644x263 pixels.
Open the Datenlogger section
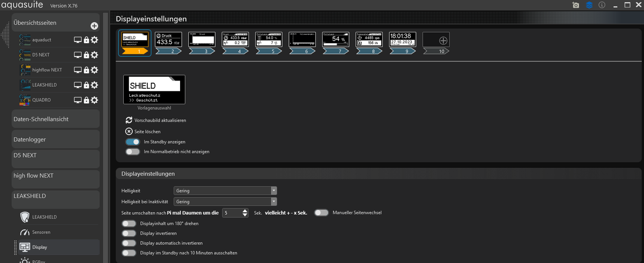tap(55, 140)
